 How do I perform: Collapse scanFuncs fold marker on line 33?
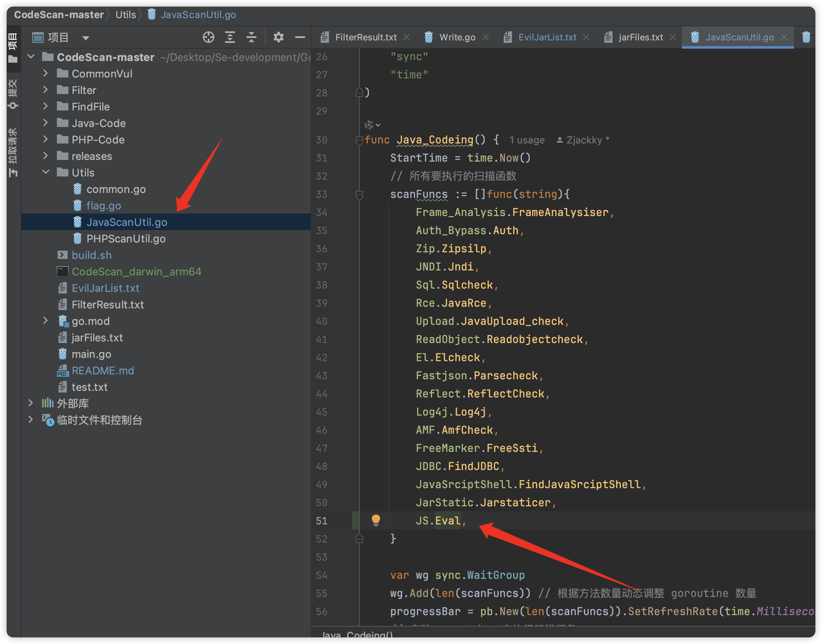[x=359, y=194]
